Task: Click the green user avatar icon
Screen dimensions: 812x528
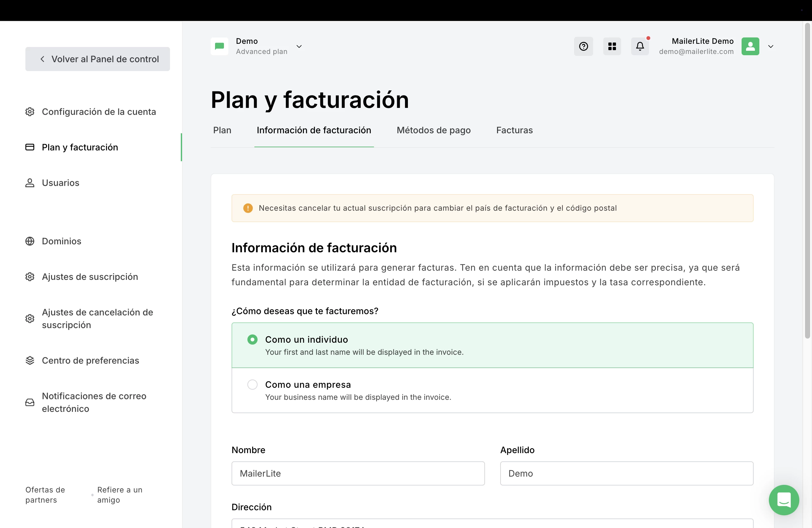Action: pyautogui.click(x=750, y=46)
